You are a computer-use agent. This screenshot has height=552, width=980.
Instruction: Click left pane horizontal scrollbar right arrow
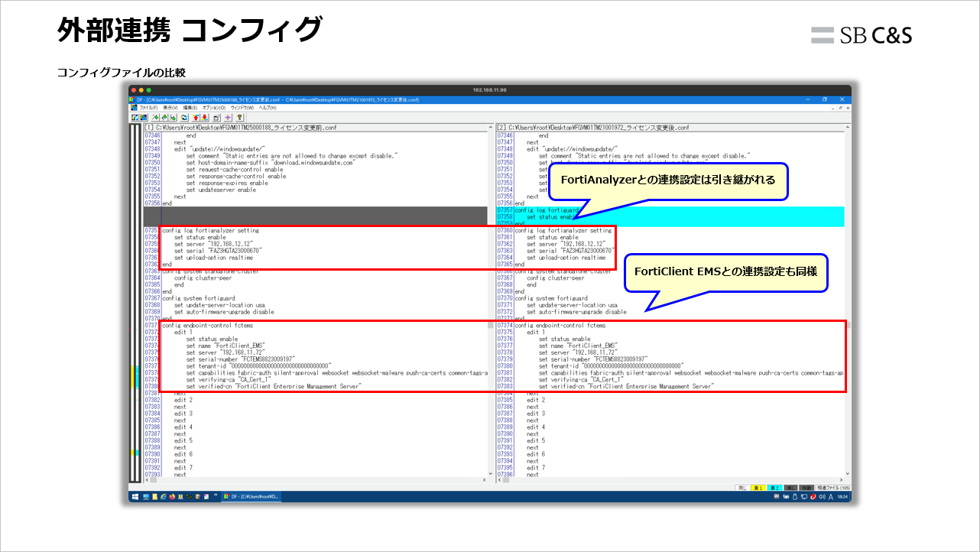click(485, 480)
